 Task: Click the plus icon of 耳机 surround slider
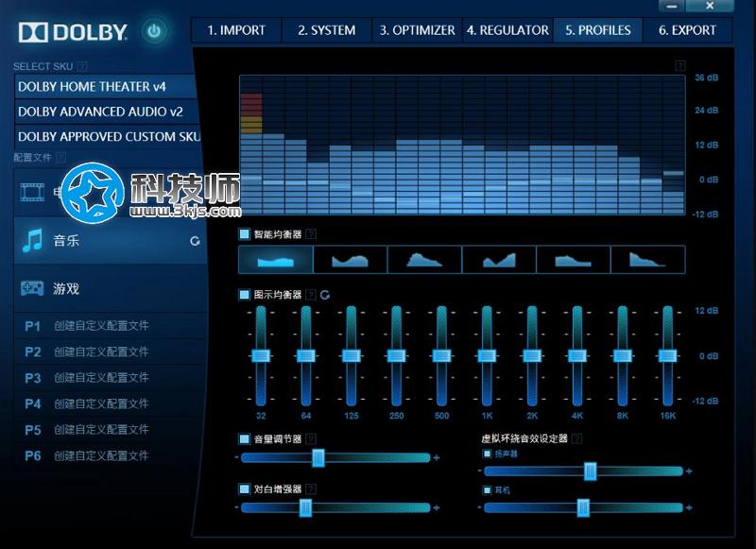689,507
